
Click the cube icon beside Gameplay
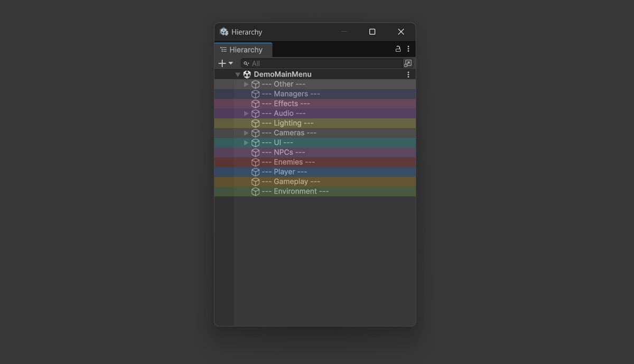(255, 182)
